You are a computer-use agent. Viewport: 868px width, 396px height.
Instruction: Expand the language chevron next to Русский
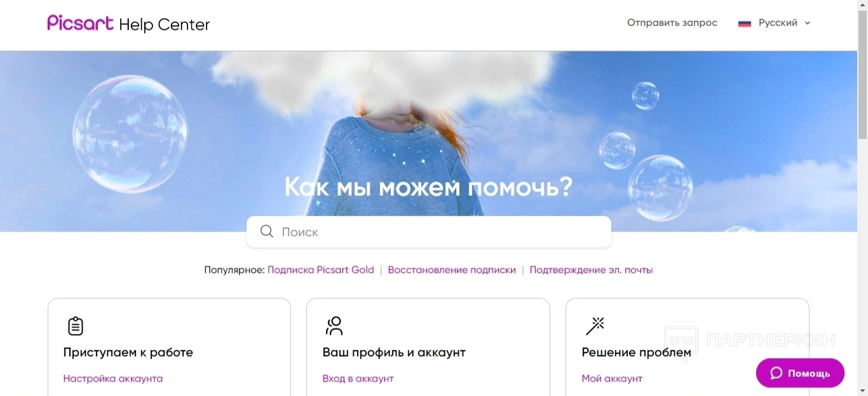808,24
